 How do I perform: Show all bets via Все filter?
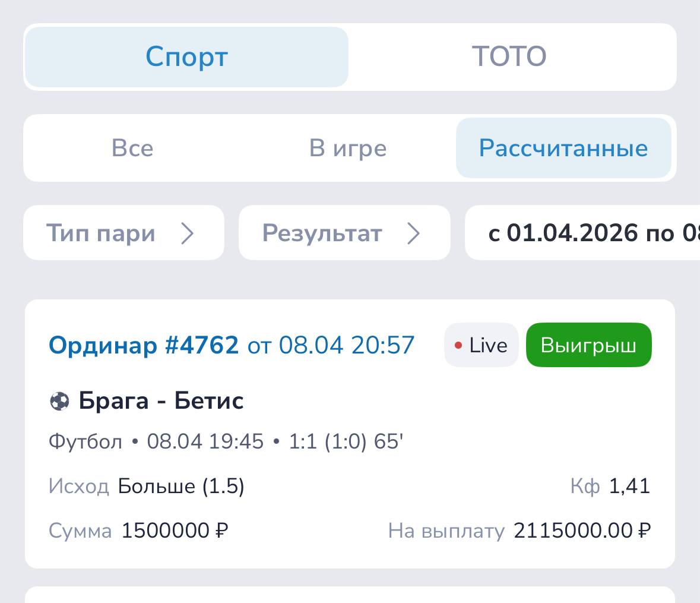click(x=132, y=148)
